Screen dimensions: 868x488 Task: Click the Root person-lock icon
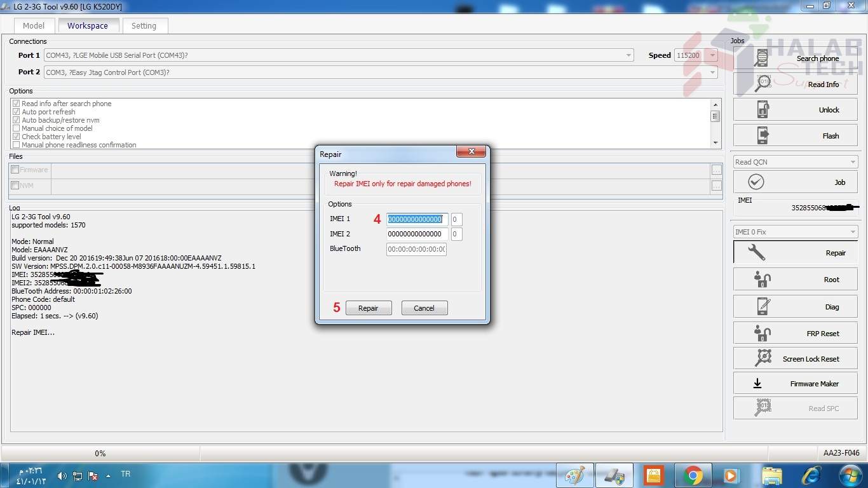(x=762, y=279)
